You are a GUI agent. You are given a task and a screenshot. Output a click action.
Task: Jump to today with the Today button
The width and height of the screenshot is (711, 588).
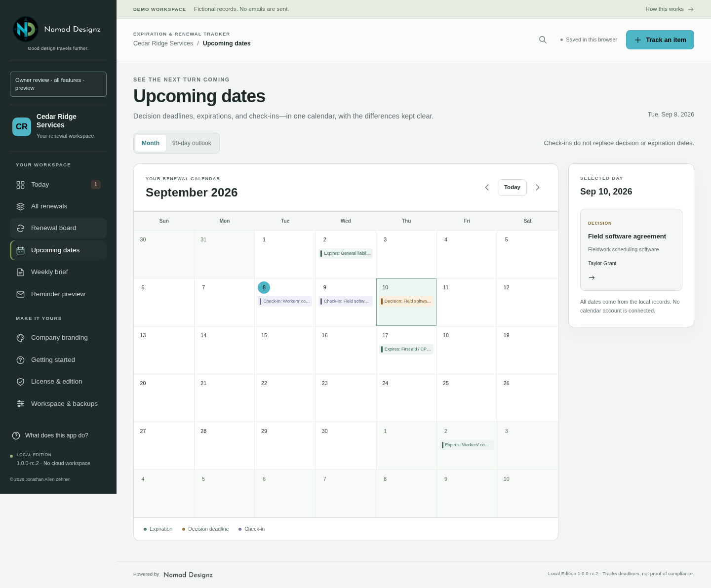click(x=512, y=188)
